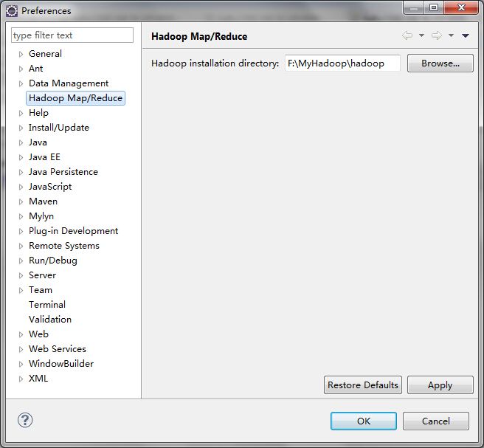Click the Hadoop installation directory field
Image resolution: width=484 pixels, height=448 pixels.
point(342,63)
